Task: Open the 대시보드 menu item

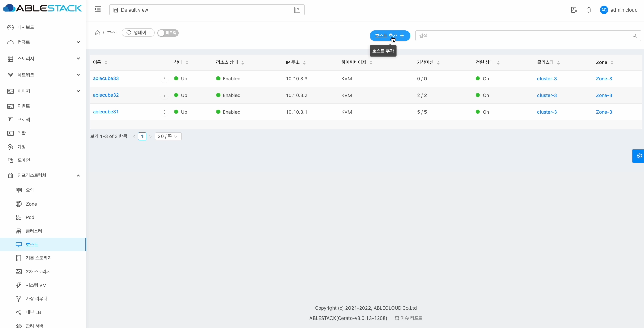Action: click(26, 27)
